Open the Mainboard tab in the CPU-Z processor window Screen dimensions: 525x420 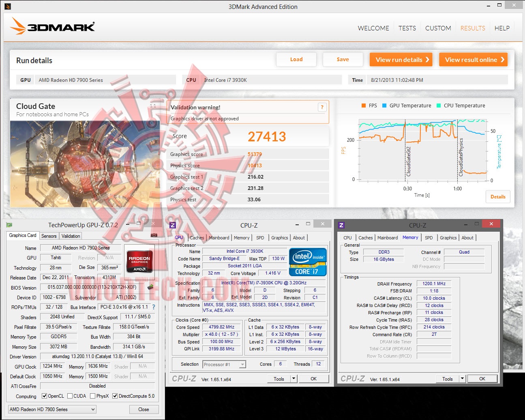pyautogui.click(x=219, y=238)
